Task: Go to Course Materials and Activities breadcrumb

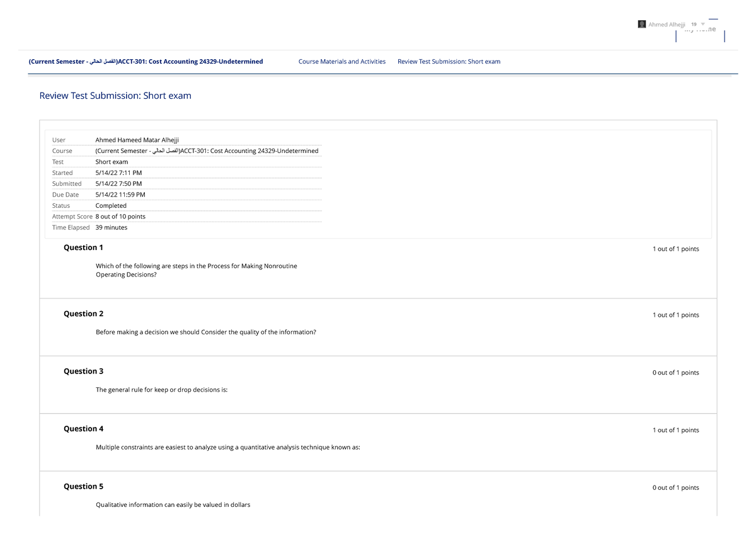Action: coord(341,62)
